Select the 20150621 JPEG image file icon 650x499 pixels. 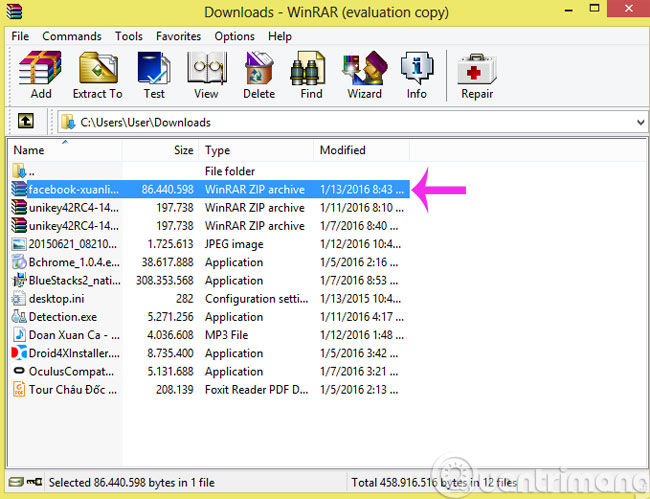[19, 244]
